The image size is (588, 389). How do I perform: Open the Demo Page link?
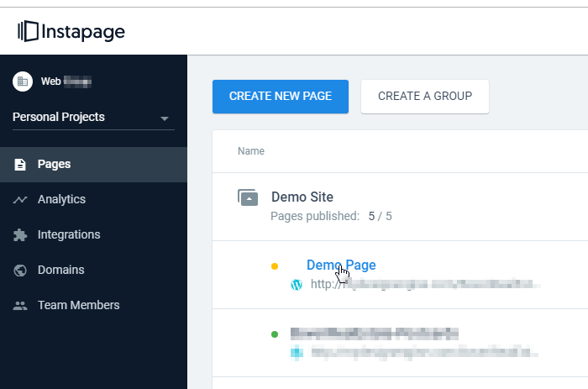[341, 265]
